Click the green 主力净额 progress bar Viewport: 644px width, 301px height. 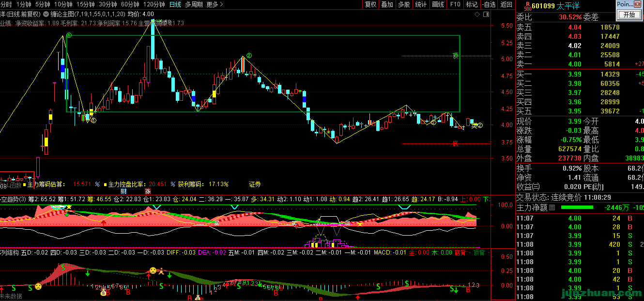(577, 207)
